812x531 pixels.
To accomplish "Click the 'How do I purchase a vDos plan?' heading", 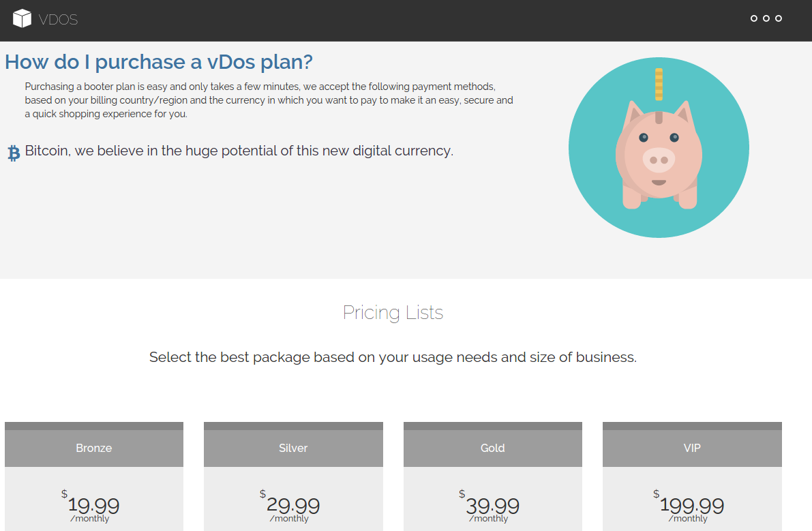I will pyautogui.click(x=159, y=62).
